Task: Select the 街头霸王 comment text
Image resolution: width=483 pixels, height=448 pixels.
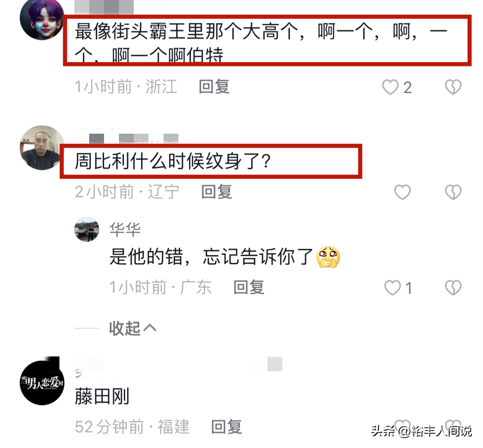Action: point(261,43)
